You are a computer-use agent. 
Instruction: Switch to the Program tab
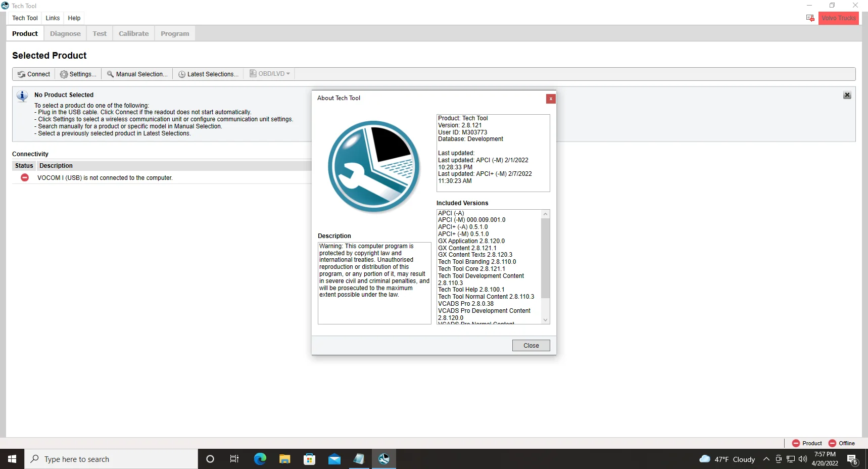click(x=175, y=33)
